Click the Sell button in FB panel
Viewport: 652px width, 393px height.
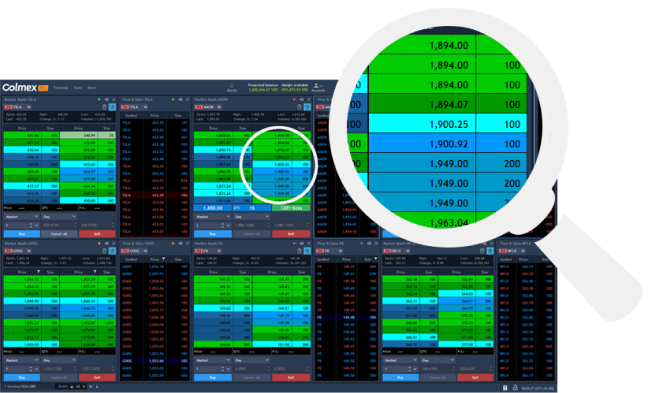[291, 377]
